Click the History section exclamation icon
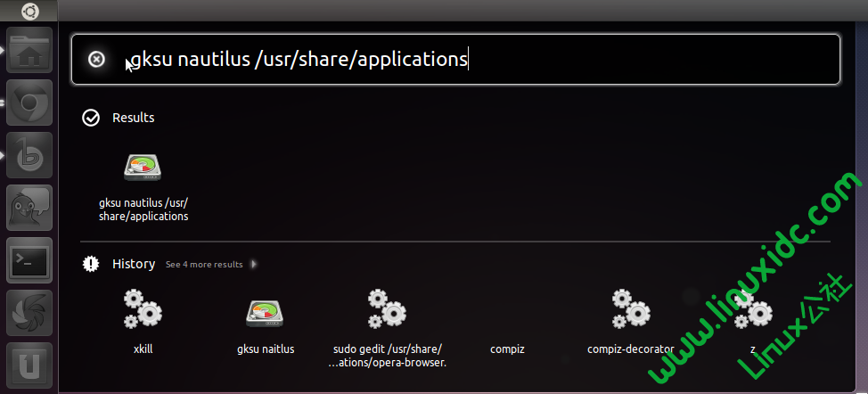868x394 pixels. [91, 264]
